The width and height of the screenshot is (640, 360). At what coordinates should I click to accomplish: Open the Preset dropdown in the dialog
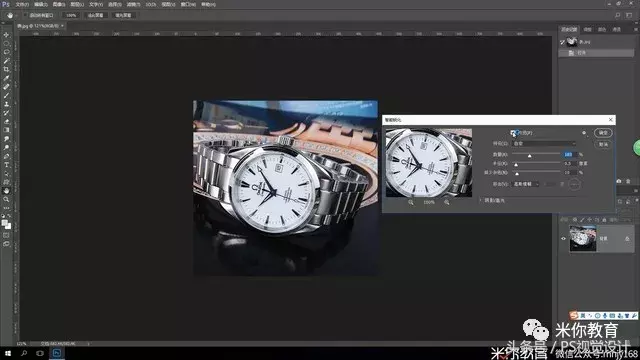(x=544, y=144)
